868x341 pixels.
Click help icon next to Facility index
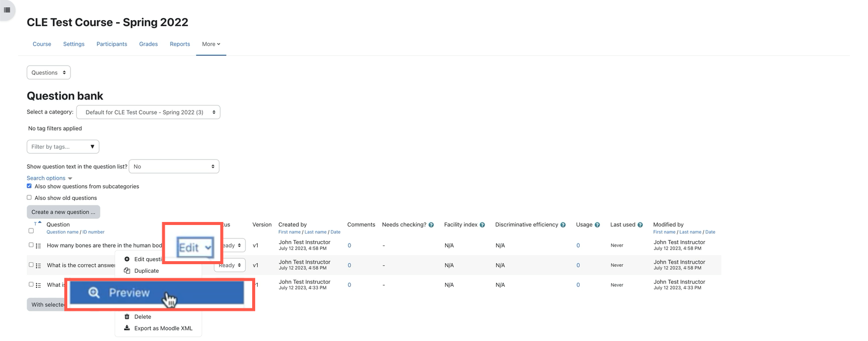click(482, 225)
